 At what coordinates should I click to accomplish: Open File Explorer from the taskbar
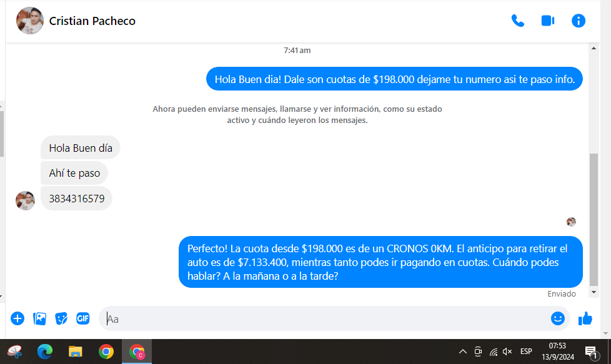[x=75, y=352]
